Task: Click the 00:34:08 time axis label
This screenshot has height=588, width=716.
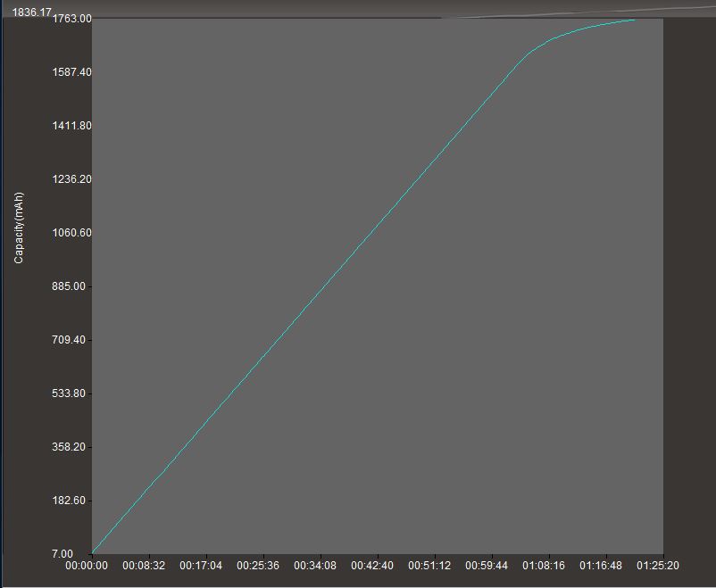Action: click(x=315, y=566)
